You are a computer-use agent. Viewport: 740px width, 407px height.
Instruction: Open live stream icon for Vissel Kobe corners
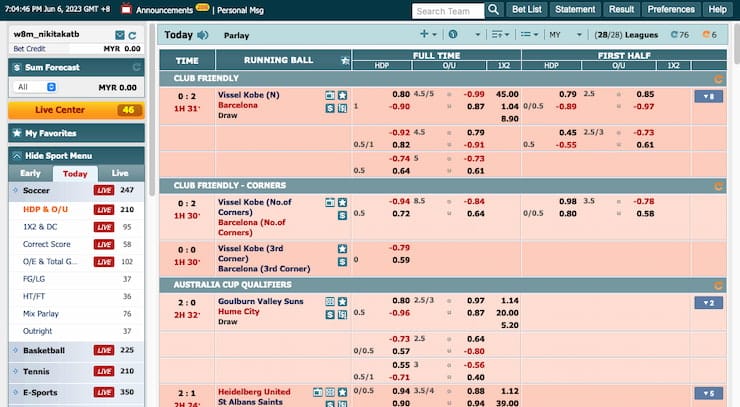(x=330, y=203)
